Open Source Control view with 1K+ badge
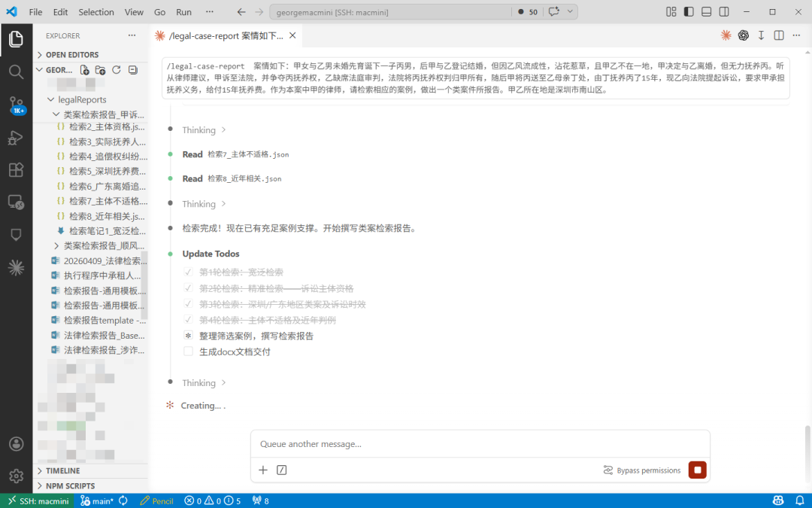 16,105
